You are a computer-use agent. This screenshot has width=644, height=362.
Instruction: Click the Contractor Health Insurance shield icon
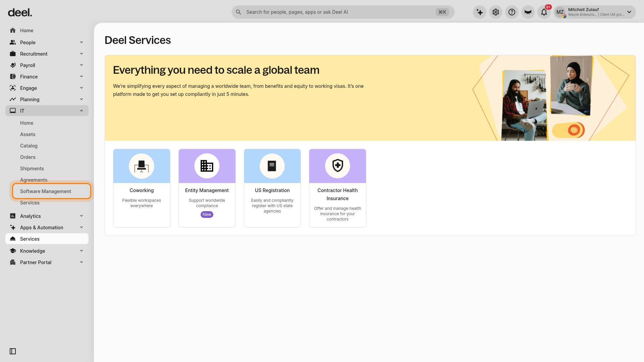tap(337, 166)
